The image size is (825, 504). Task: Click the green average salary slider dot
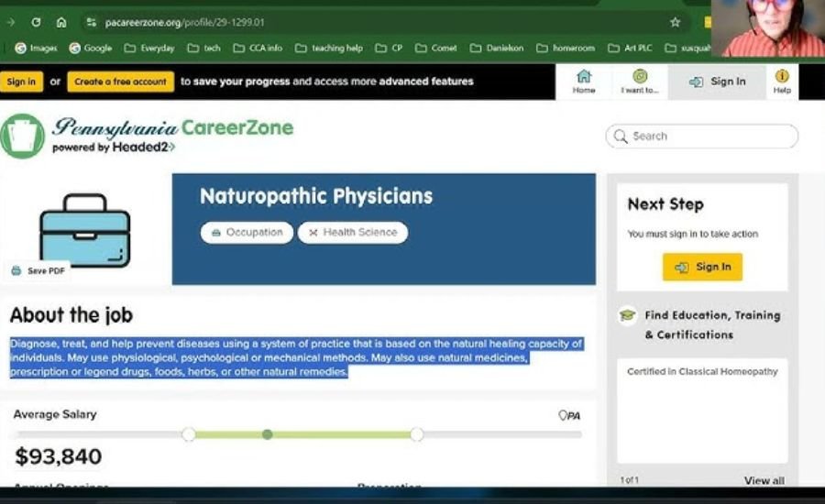click(268, 434)
